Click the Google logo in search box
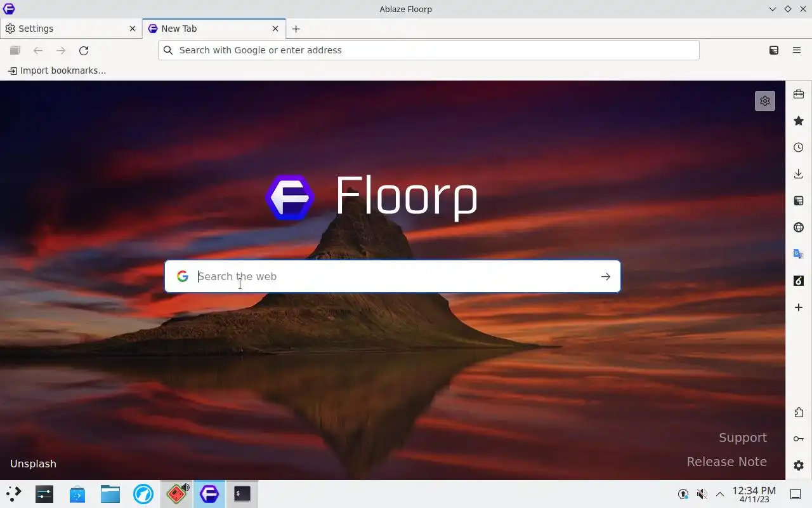The image size is (812, 508). 183,276
